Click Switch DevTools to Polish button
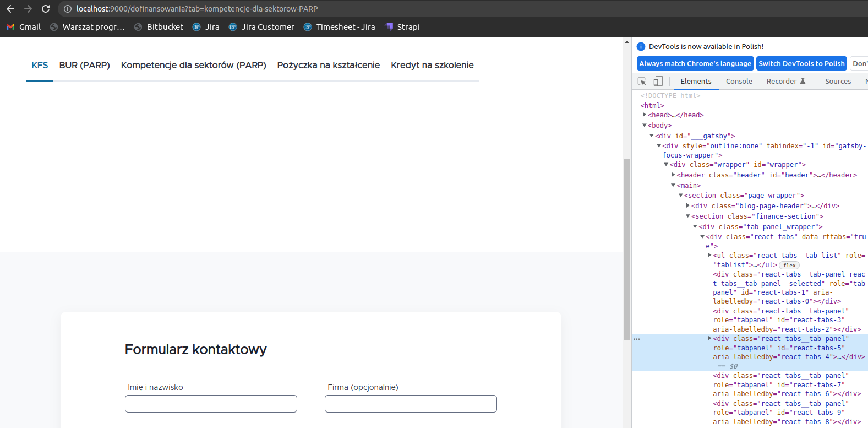 coord(801,64)
